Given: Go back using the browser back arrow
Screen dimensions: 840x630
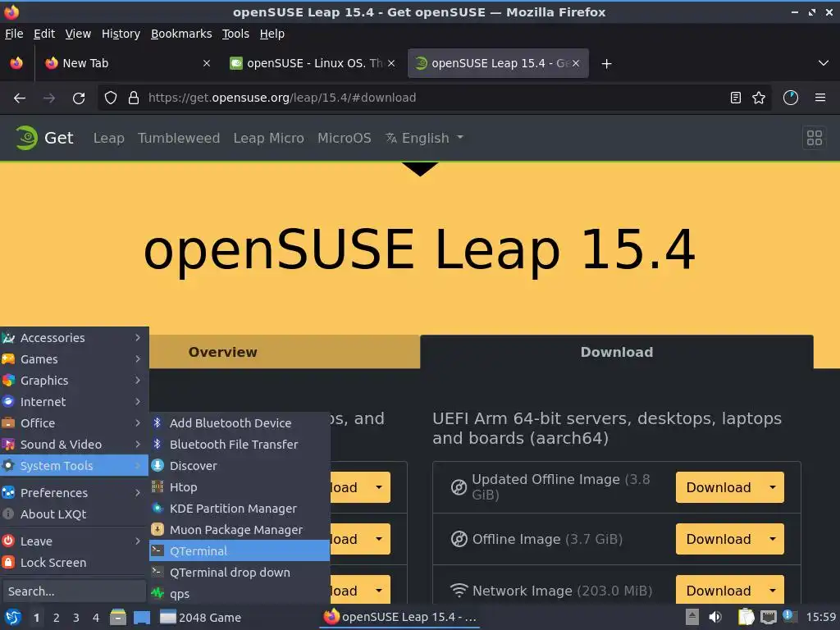Looking at the screenshot, I should [20, 98].
